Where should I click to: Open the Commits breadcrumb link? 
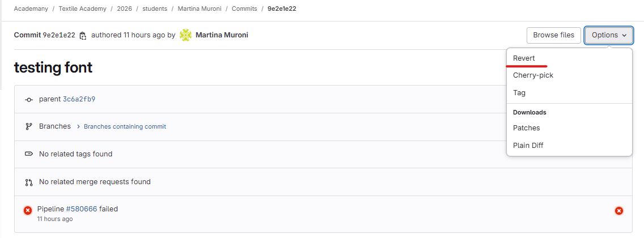(244, 9)
